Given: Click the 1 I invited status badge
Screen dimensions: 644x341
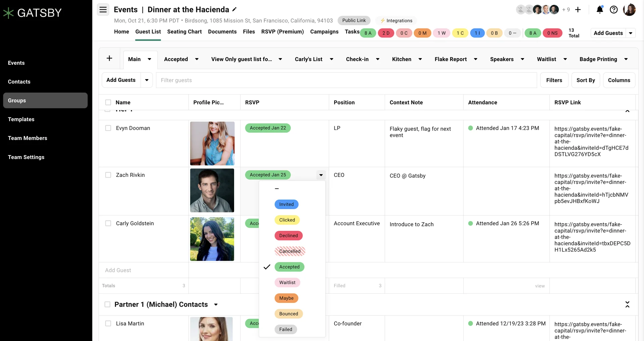Looking at the screenshot, I should pyautogui.click(x=477, y=33).
